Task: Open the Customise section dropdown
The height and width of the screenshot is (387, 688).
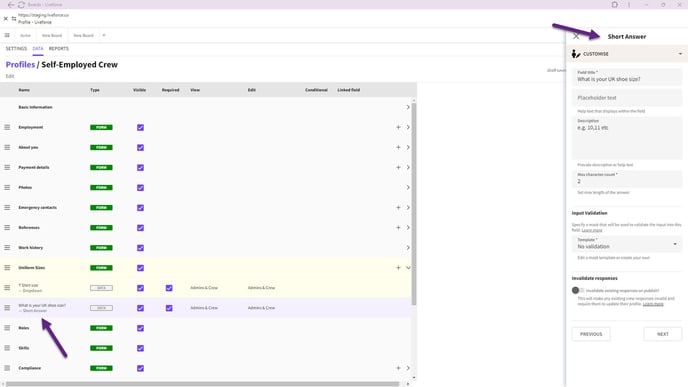Action: point(681,54)
